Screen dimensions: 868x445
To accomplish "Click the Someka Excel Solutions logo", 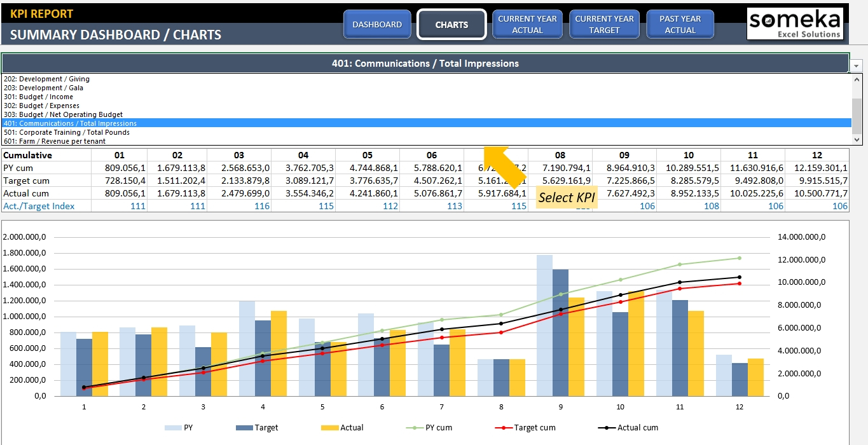I will point(795,24).
